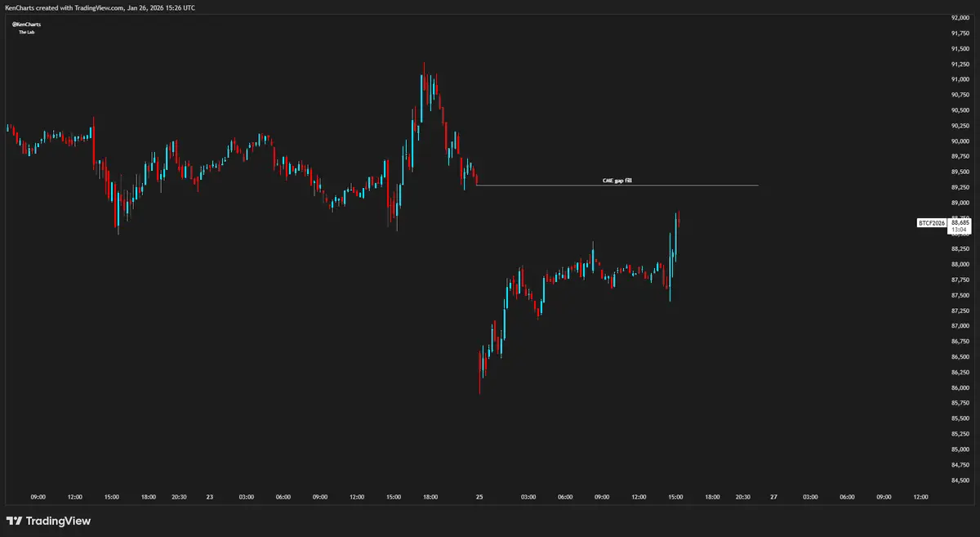The height and width of the screenshot is (537, 980).
Task: Select the 90,000 price axis label
Action: point(960,141)
